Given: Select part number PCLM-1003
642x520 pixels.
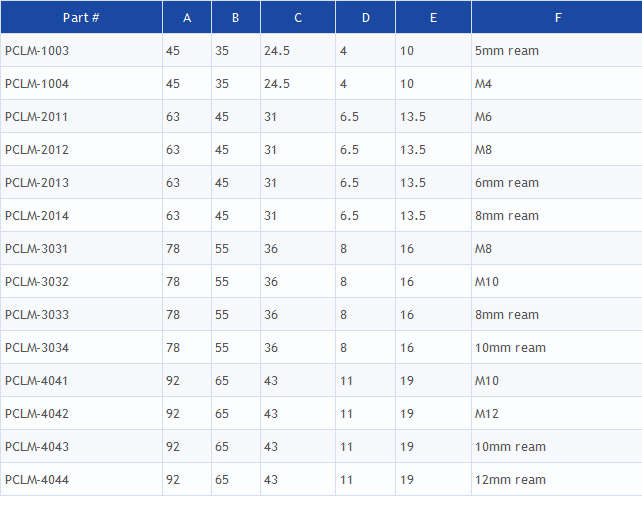Looking at the screenshot, I should [x=37, y=51].
